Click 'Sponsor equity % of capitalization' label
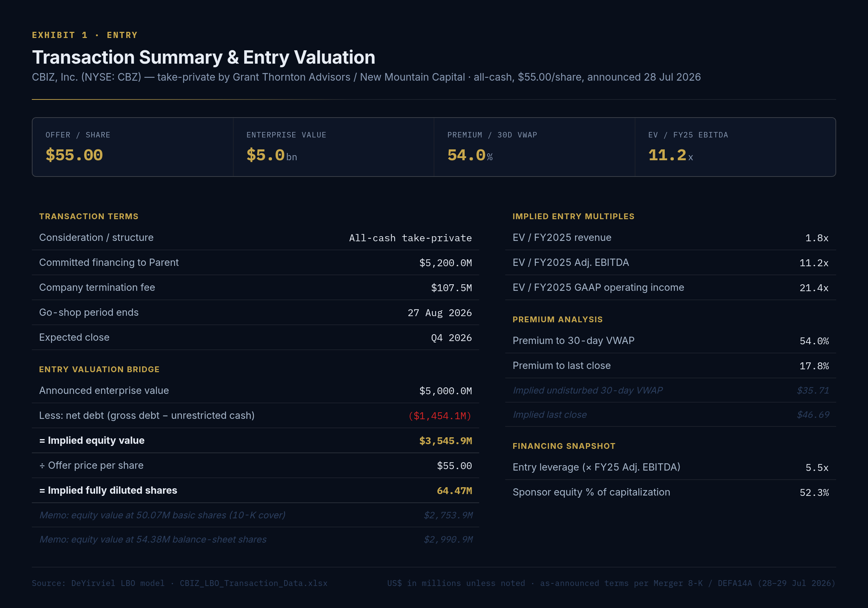The width and height of the screenshot is (868, 608). [x=591, y=492]
